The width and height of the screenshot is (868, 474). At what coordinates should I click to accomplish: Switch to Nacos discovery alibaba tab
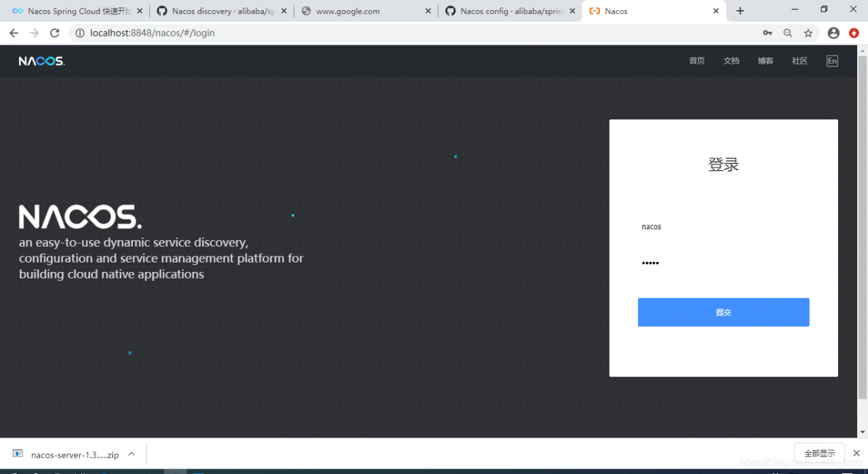point(222,11)
